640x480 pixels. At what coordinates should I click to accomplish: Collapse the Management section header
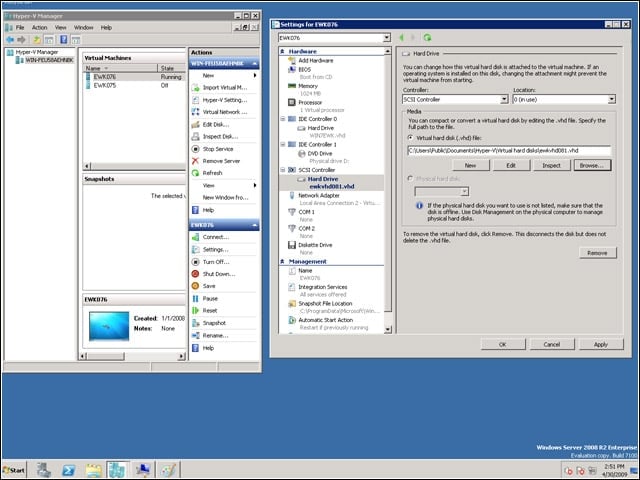pos(282,261)
